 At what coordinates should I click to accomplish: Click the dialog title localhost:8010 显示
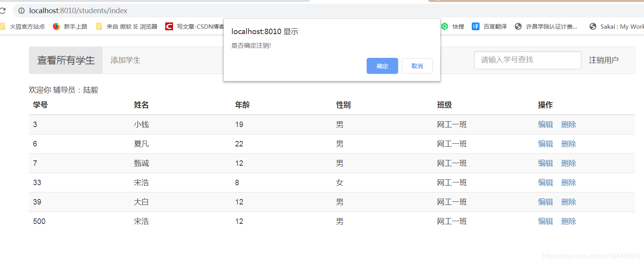coord(265,31)
